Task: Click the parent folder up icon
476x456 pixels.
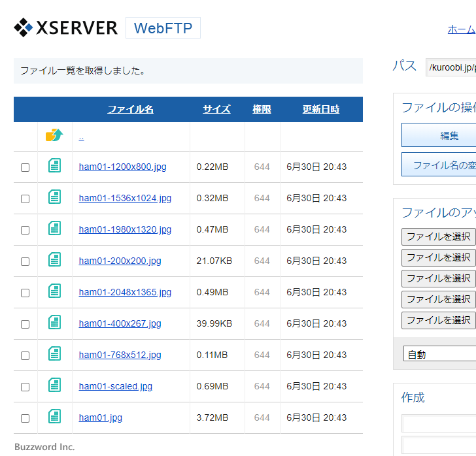Action: pos(54,135)
